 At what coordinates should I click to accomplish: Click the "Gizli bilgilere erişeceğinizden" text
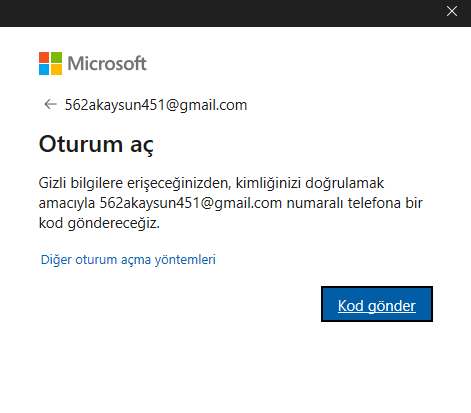tap(135, 183)
